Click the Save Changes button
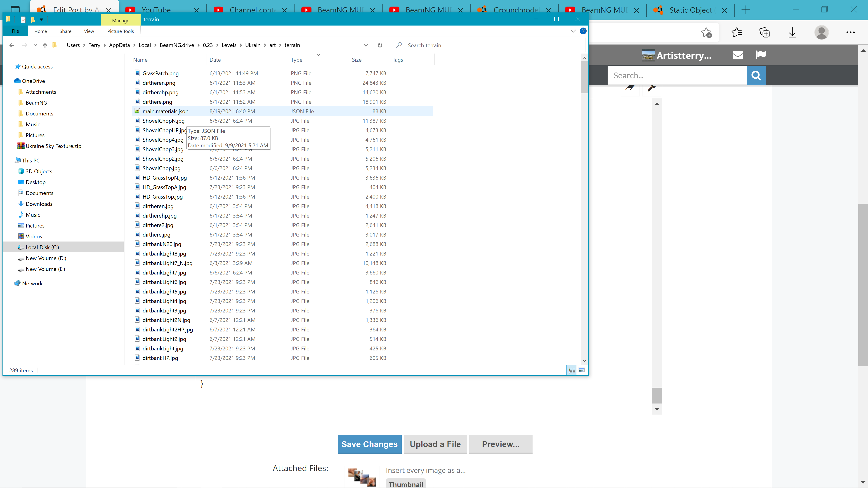The width and height of the screenshot is (868, 488). (x=369, y=444)
